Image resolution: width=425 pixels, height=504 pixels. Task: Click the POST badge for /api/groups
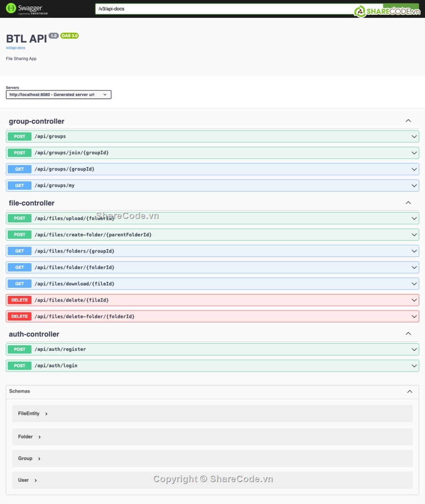point(20,137)
